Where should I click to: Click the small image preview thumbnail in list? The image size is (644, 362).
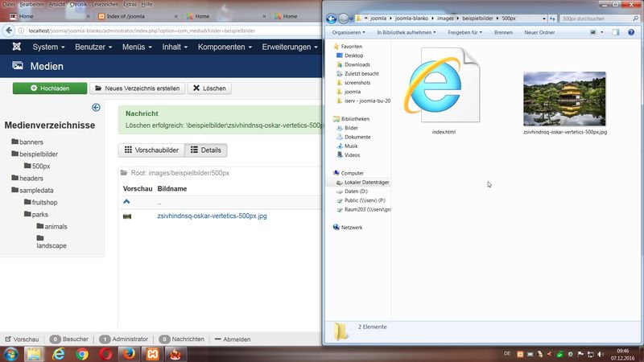(127, 216)
